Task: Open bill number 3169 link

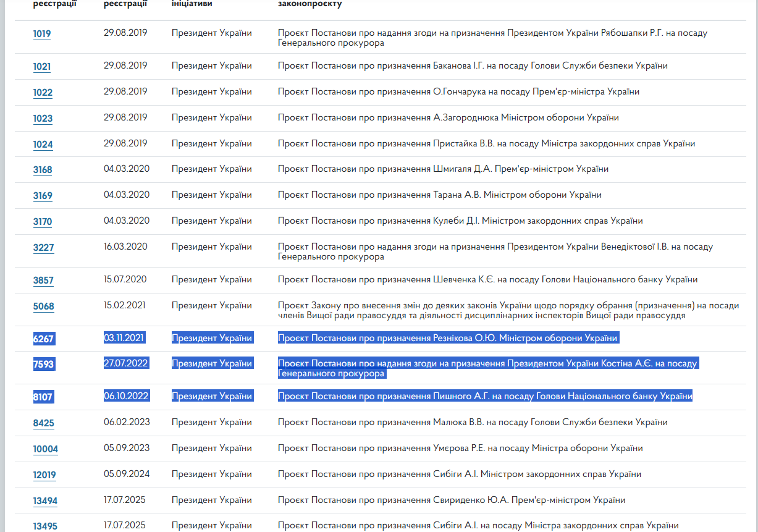Action: click(x=43, y=196)
